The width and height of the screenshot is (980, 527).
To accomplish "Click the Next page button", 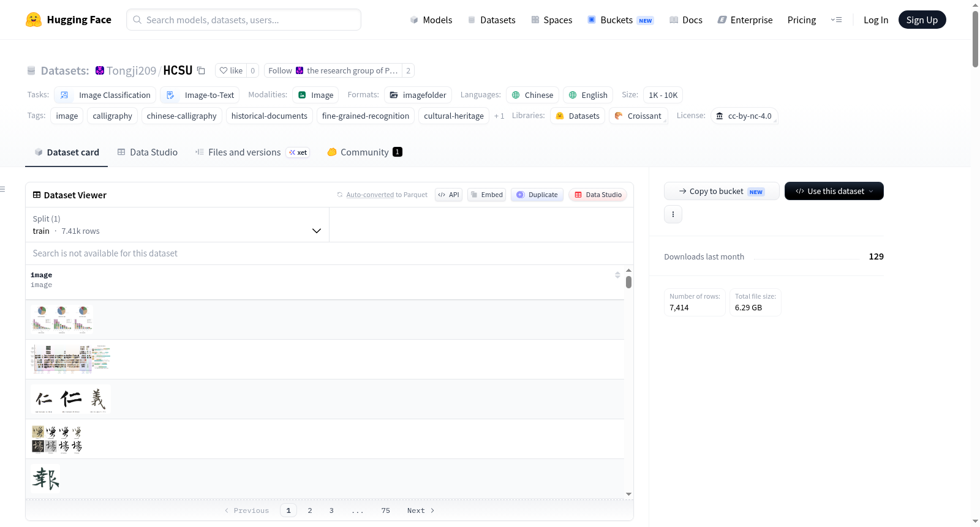I will pyautogui.click(x=421, y=510).
